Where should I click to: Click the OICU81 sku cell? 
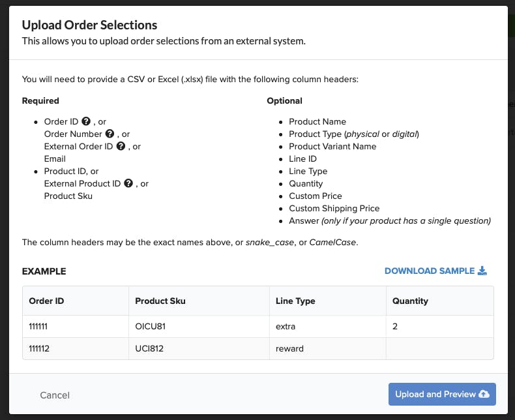point(199,326)
